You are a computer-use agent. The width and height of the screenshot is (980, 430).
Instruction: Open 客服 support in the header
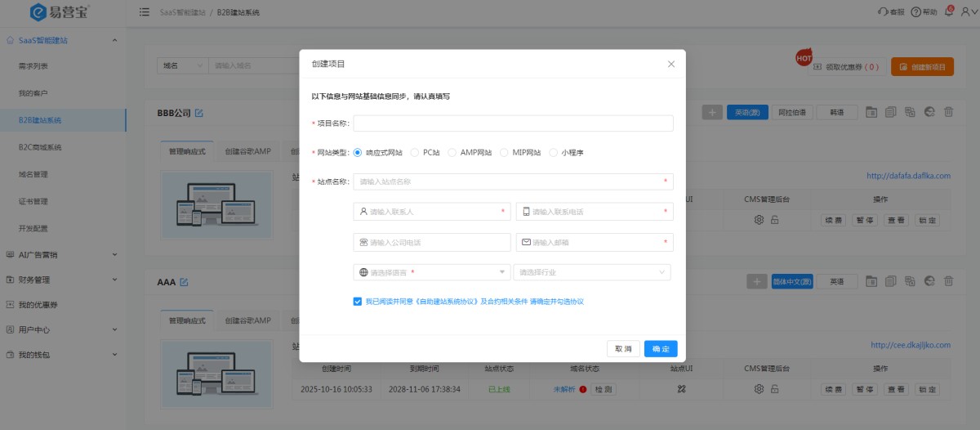pyautogui.click(x=891, y=12)
